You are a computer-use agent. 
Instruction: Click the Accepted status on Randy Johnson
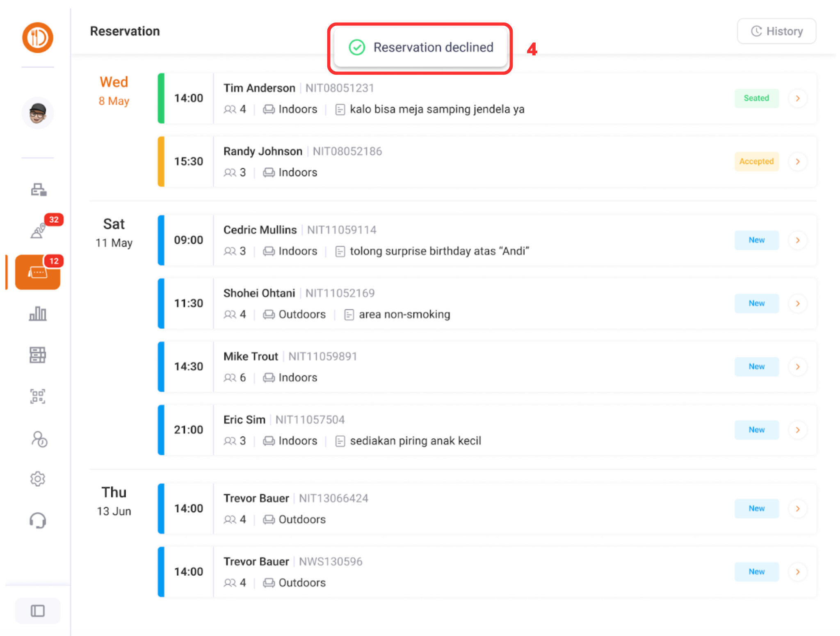pos(756,162)
